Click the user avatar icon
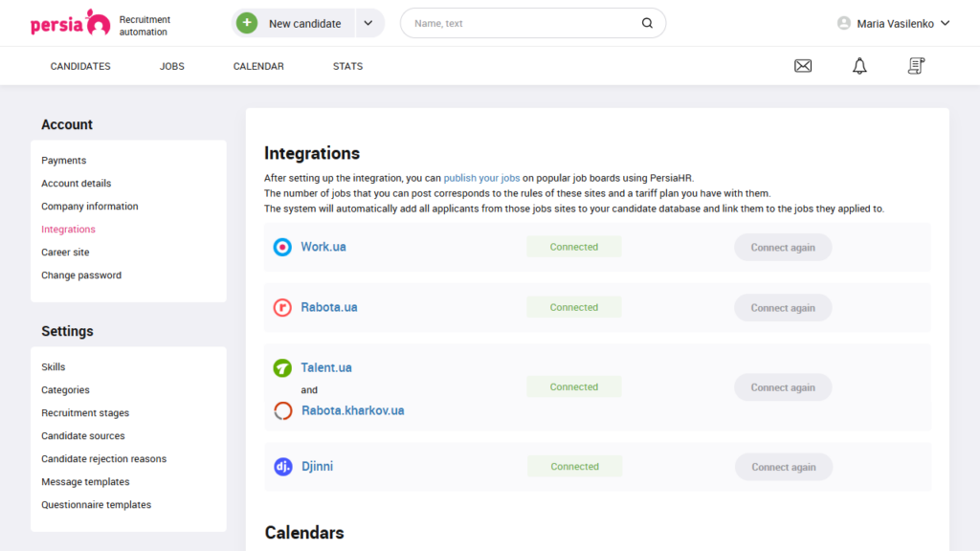The width and height of the screenshot is (980, 551). click(x=844, y=23)
